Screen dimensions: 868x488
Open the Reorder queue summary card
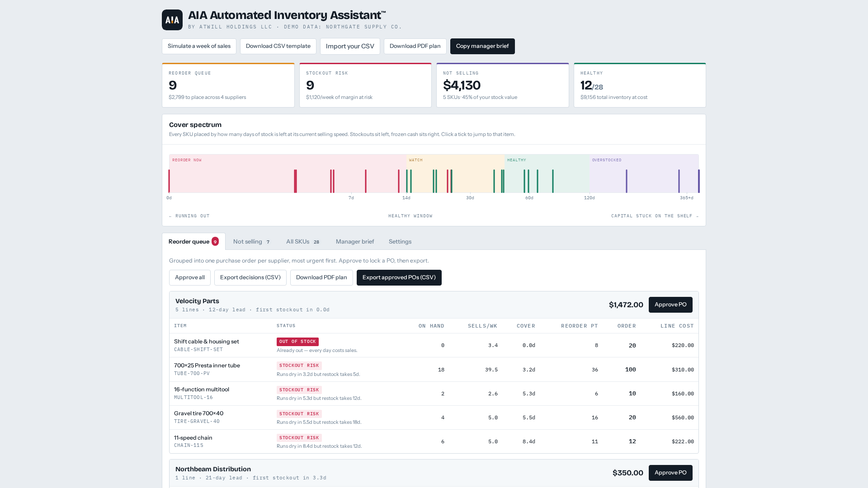point(228,85)
